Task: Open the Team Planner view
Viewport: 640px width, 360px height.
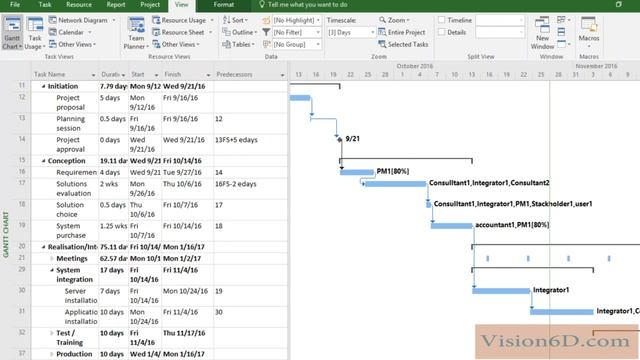Action: click(136, 33)
